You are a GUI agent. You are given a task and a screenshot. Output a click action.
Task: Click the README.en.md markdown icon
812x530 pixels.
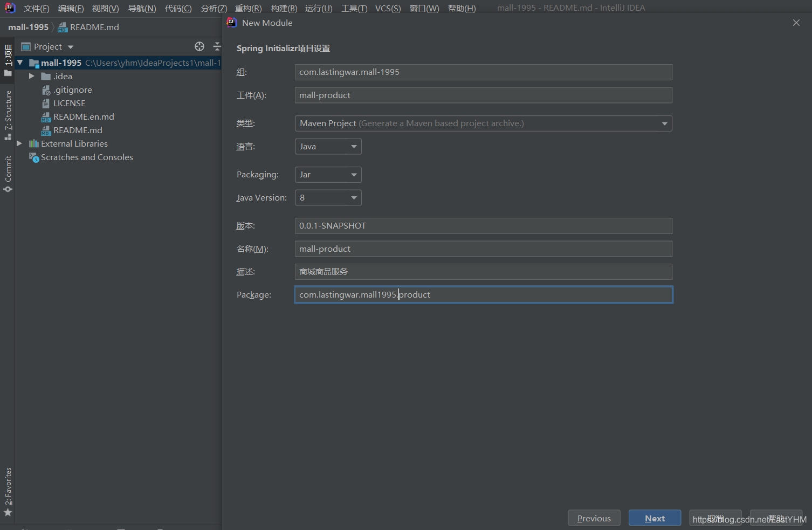point(46,117)
